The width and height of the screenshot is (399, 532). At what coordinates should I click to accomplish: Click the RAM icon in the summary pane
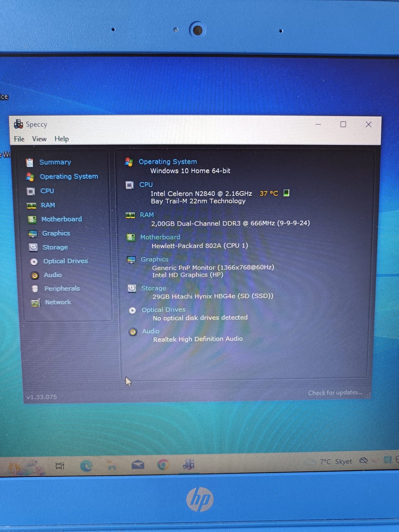pyautogui.click(x=130, y=215)
